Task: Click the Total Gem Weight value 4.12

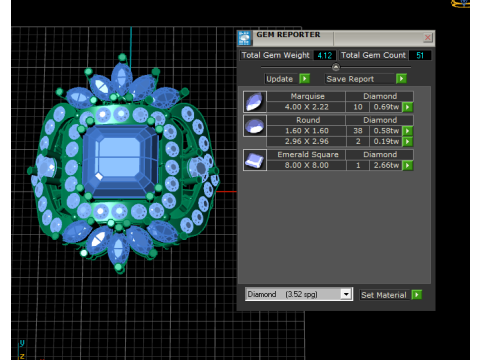Action: coord(324,55)
